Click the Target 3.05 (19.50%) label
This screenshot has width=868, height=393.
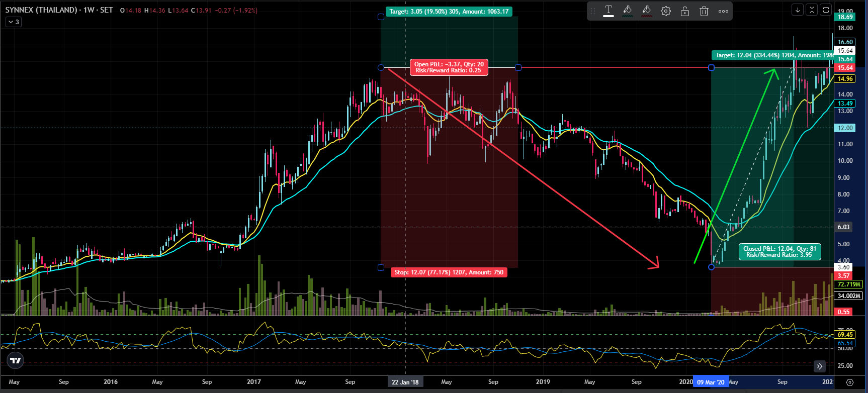(449, 11)
